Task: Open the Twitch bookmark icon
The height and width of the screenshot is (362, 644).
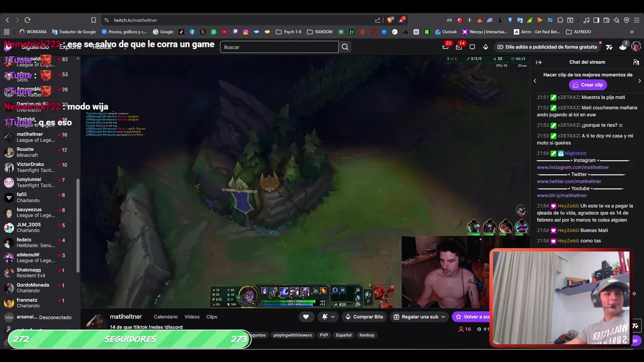Action: coord(235,32)
